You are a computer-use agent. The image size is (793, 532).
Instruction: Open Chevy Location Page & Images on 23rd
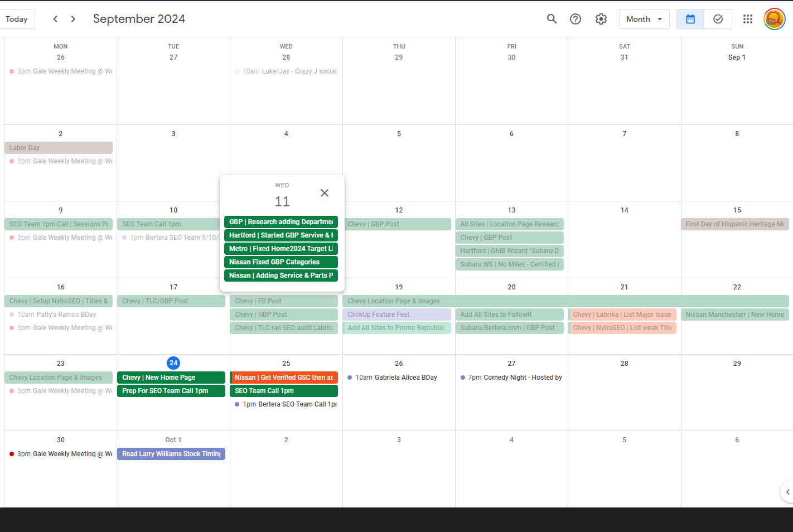coord(59,378)
